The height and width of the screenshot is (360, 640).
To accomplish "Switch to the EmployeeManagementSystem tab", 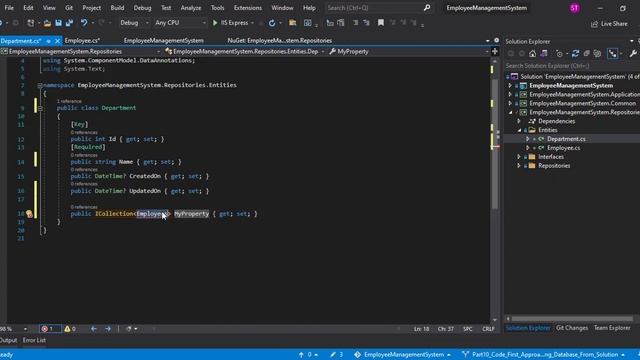I will [163, 40].
